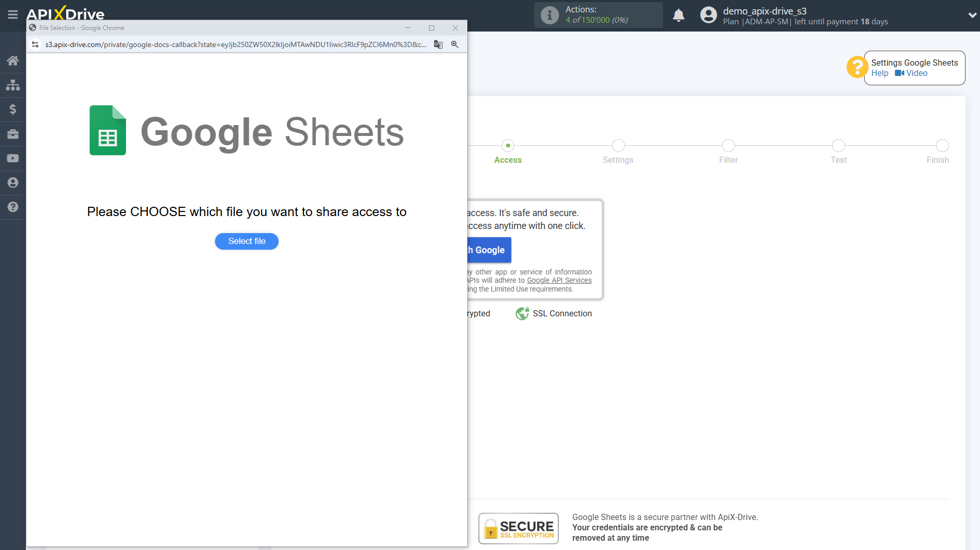Viewport: 980px width, 550px height.
Task: Click the SSL Connection globe icon
Action: tap(522, 313)
